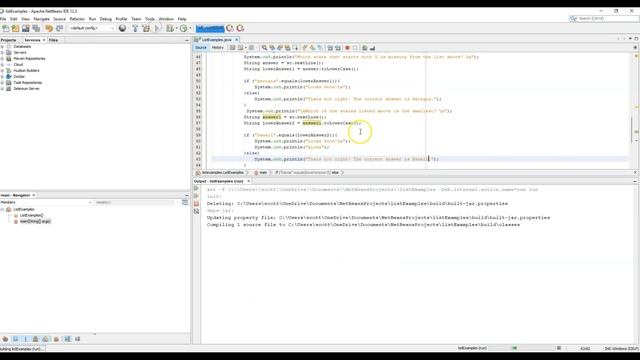Image resolution: width=640 pixels, height=360 pixels.
Task: Expand the Task Repositories node
Action: (x=2, y=83)
